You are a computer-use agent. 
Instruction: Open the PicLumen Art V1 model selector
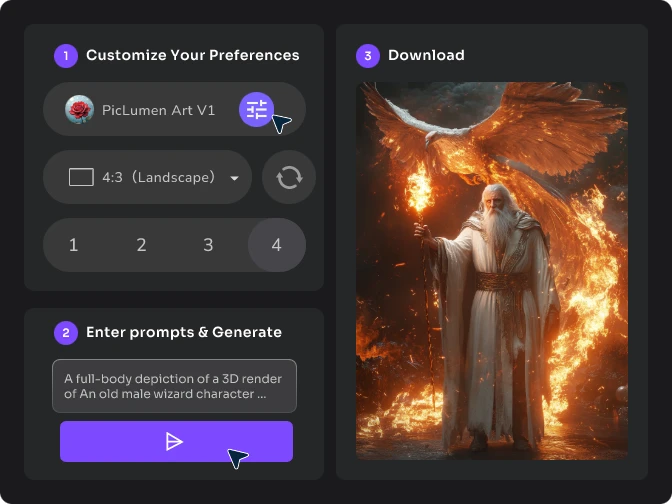158,110
